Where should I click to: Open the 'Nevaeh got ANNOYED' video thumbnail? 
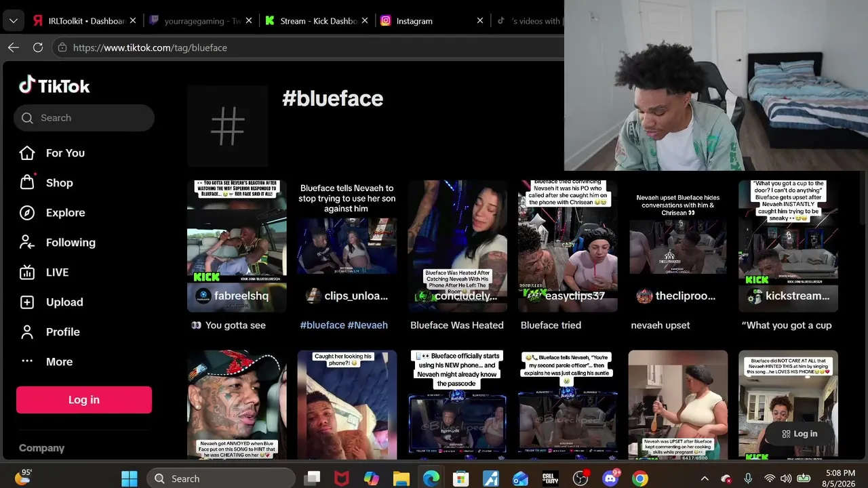(237, 405)
